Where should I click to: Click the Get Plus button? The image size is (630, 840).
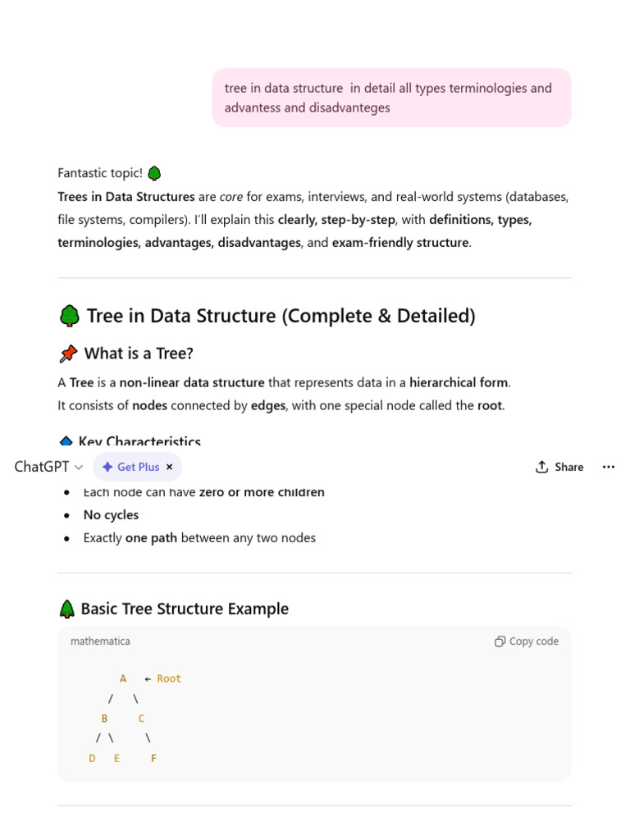pos(138,467)
